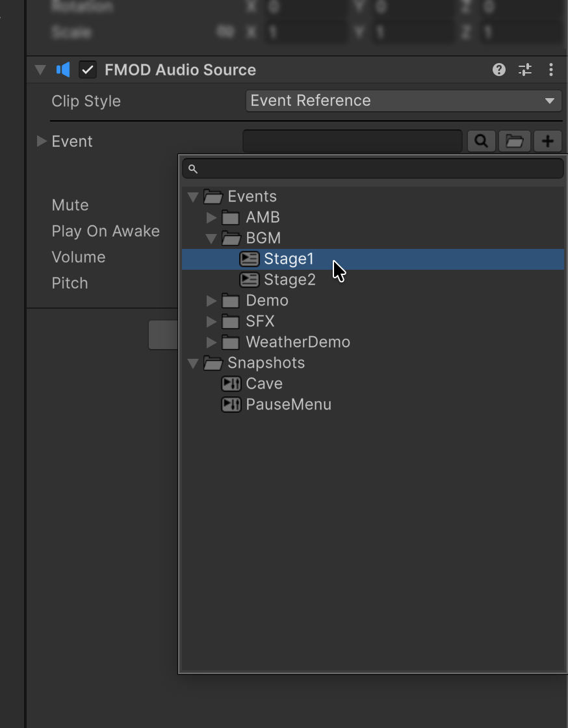This screenshot has width=568, height=728.
Task: Click the blue speaker FMOD component icon
Action: pos(63,70)
